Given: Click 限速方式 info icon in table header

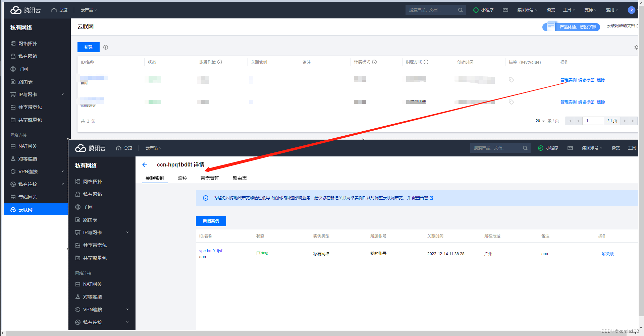Looking at the screenshot, I should [x=426, y=62].
